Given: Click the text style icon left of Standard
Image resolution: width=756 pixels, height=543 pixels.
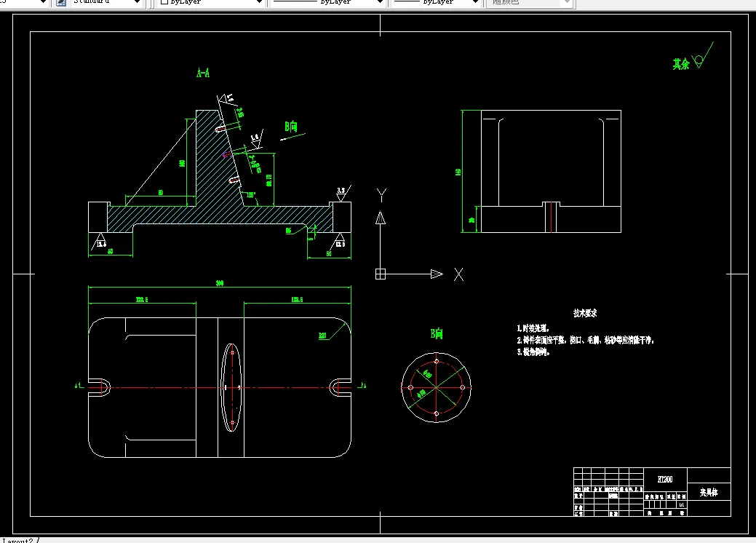Looking at the screenshot, I should (x=60, y=2).
